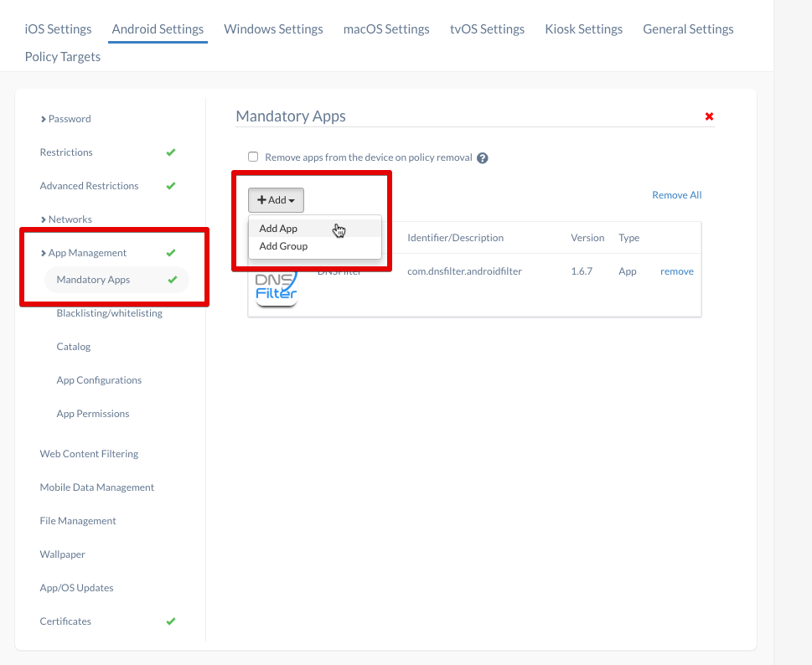Open App/OS Updates settings
Screen dimensions: 812x665
(76, 588)
